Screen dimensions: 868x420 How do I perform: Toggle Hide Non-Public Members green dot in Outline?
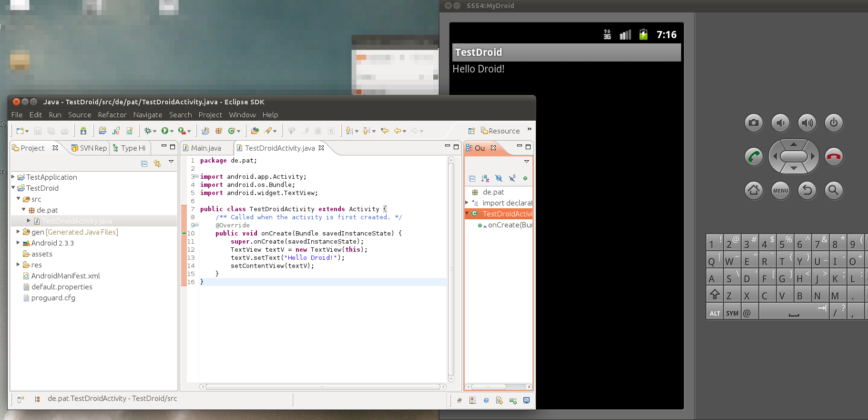(x=525, y=178)
